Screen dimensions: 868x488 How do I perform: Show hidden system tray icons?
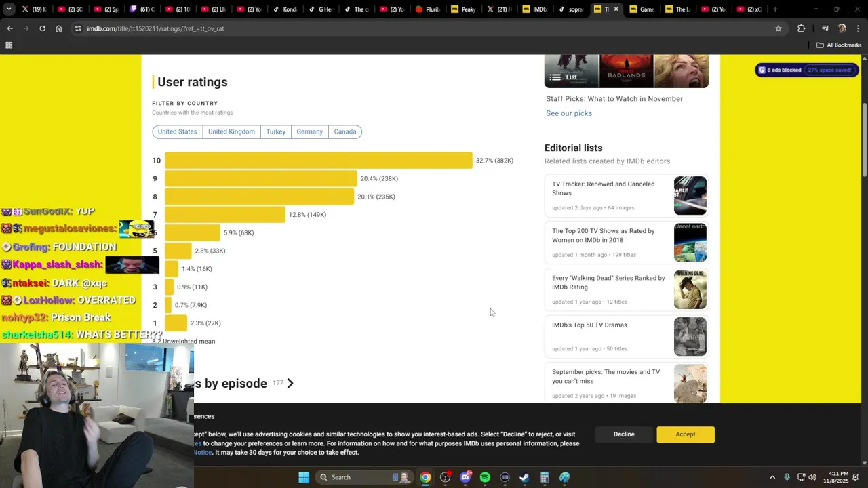(x=772, y=477)
